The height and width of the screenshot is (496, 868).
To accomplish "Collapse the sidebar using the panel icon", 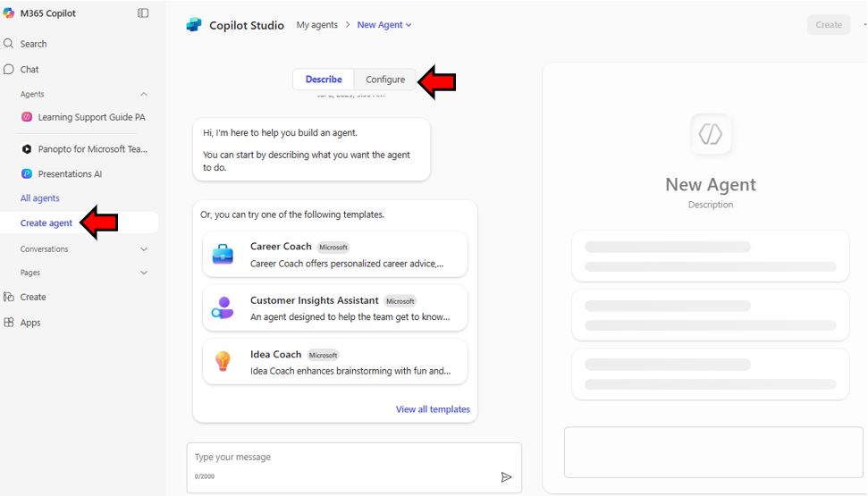I will pyautogui.click(x=143, y=13).
